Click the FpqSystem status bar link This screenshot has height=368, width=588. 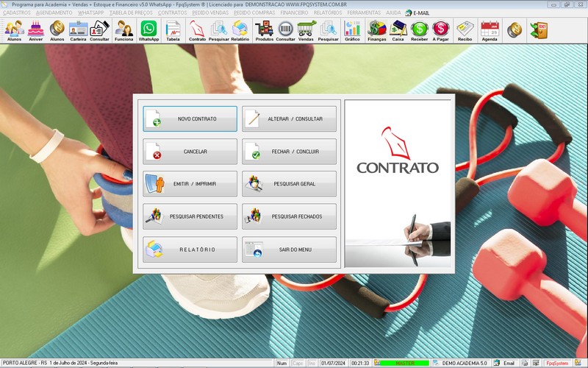pyautogui.click(x=557, y=363)
